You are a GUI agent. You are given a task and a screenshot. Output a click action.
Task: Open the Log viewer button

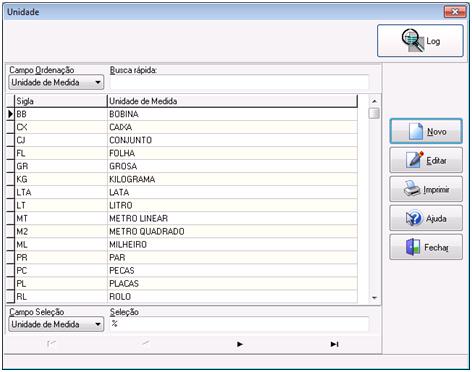420,41
